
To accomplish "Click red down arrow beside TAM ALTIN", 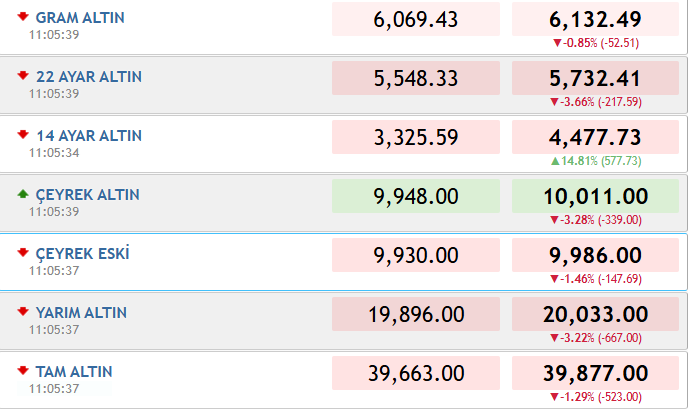I will 23,371.
